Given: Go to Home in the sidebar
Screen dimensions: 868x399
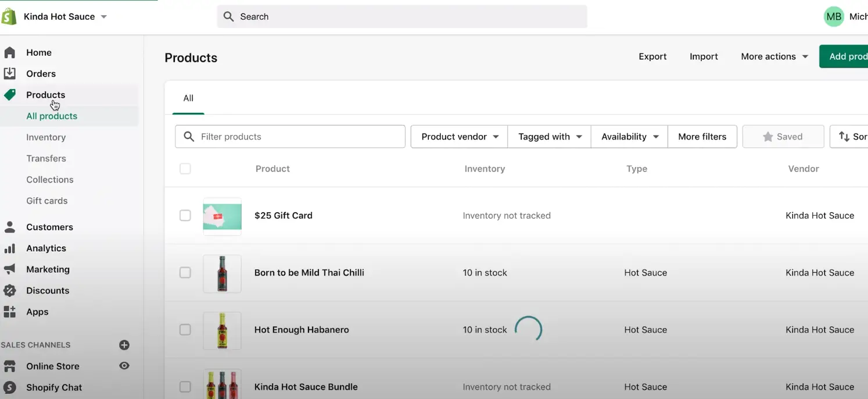Looking at the screenshot, I should (x=39, y=52).
